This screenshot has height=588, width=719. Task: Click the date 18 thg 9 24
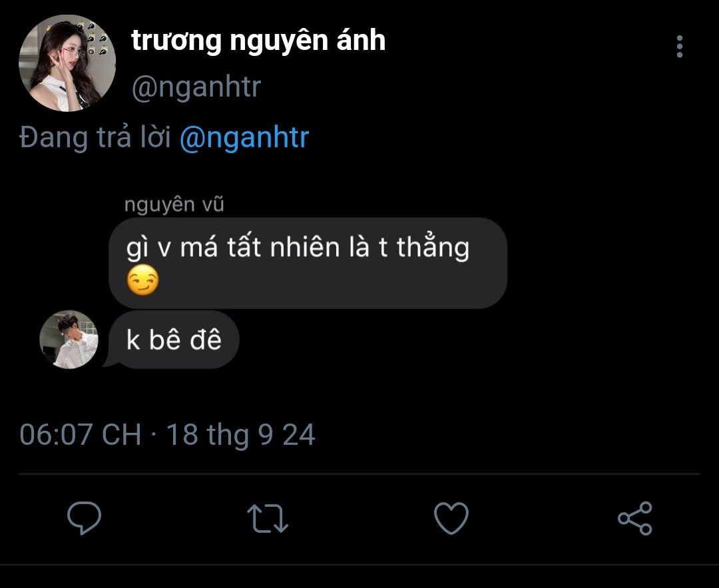240,435
